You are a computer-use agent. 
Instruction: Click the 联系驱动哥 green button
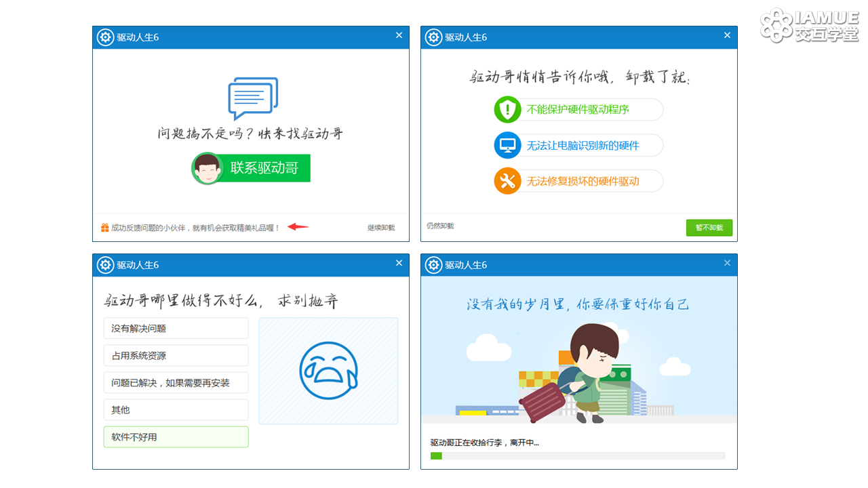point(251,168)
